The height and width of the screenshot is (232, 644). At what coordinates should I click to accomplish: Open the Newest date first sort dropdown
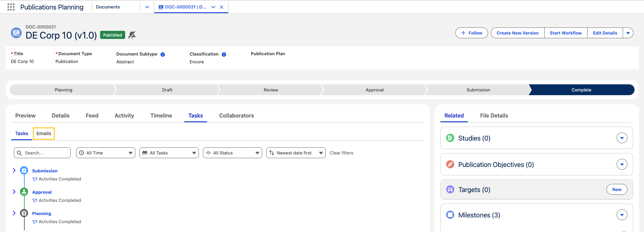click(296, 153)
